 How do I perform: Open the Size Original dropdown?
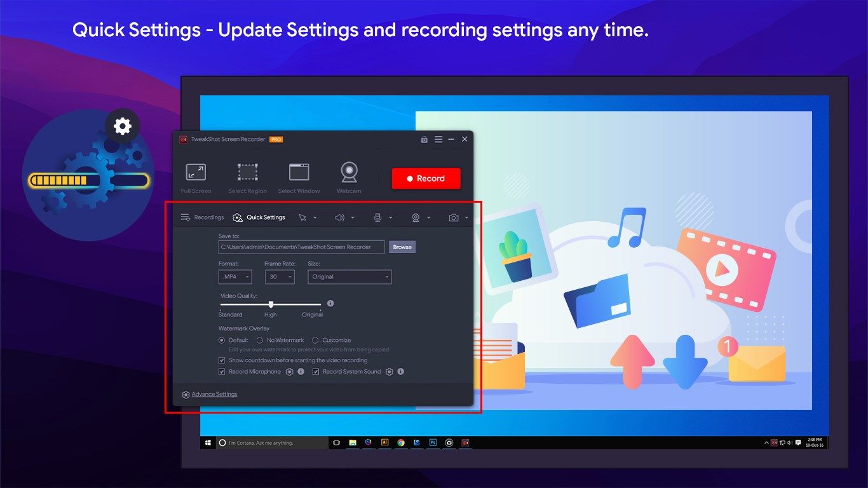click(349, 276)
